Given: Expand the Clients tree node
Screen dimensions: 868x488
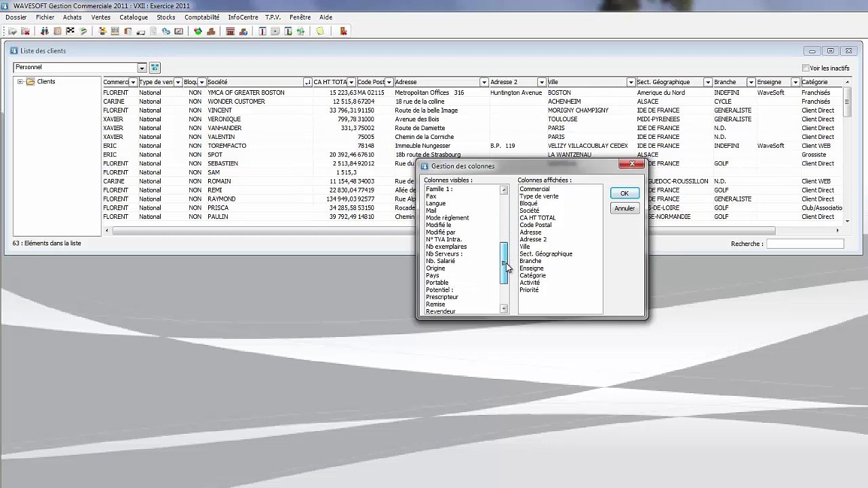Looking at the screenshot, I should click(x=20, y=81).
